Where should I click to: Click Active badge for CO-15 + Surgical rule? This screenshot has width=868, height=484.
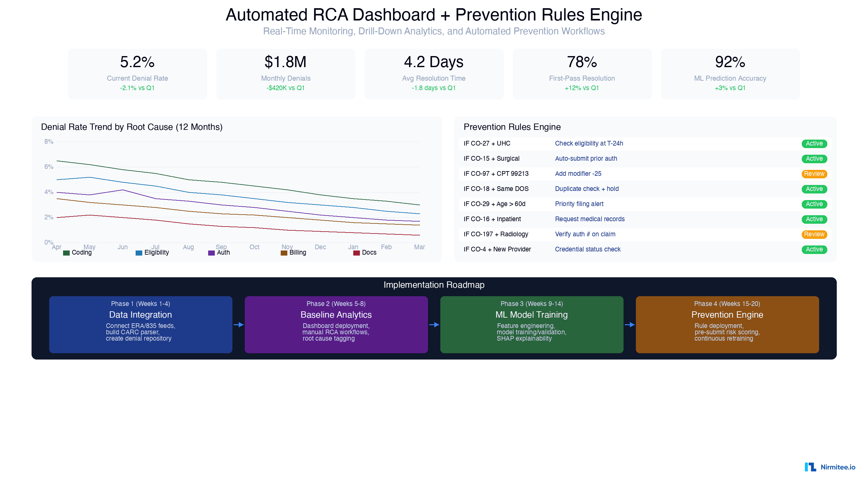coord(814,159)
